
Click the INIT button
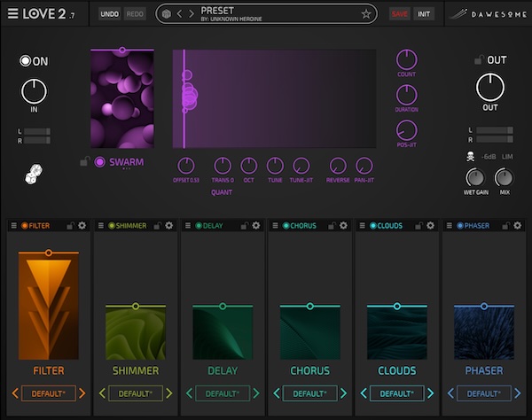[x=424, y=14]
